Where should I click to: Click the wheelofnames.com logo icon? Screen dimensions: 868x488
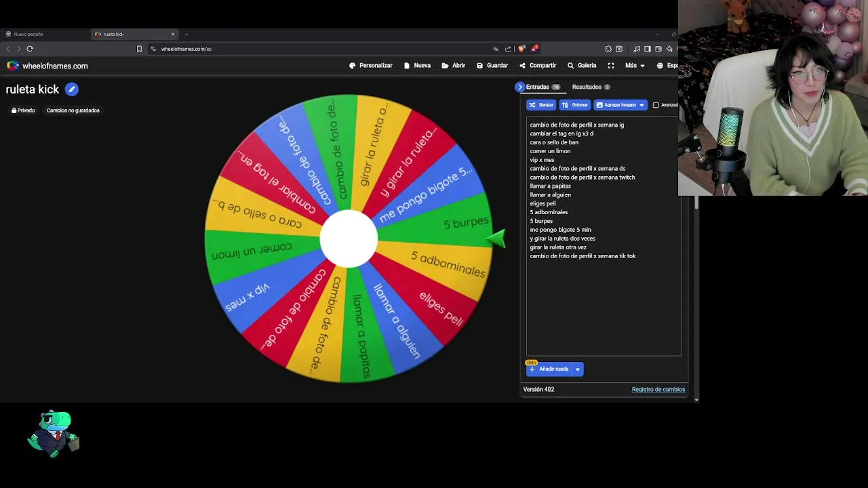(13, 66)
